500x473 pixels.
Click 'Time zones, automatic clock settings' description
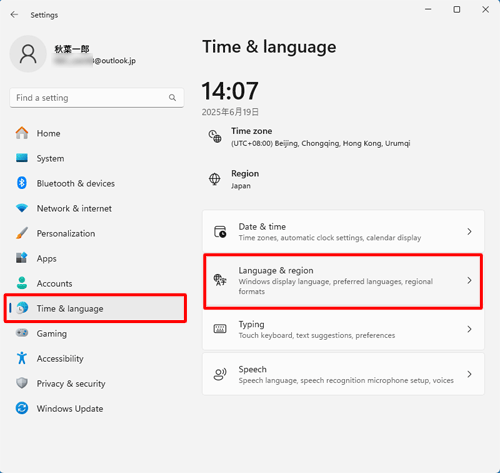click(330, 238)
